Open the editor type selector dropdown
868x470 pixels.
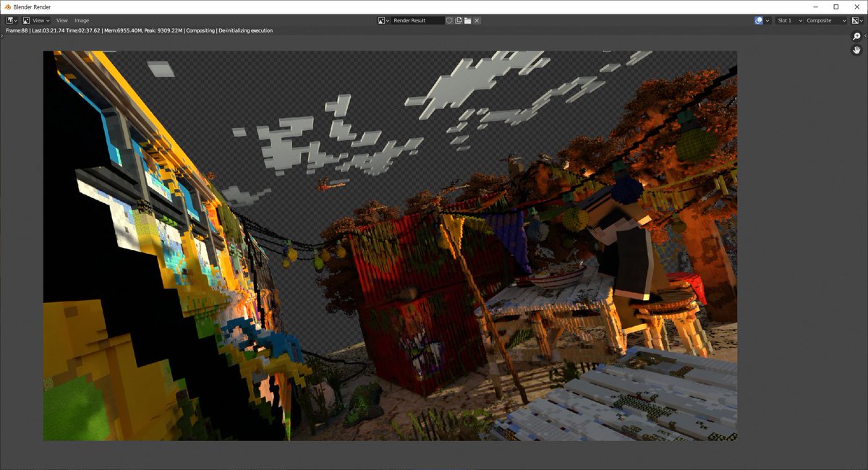(x=12, y=20)
